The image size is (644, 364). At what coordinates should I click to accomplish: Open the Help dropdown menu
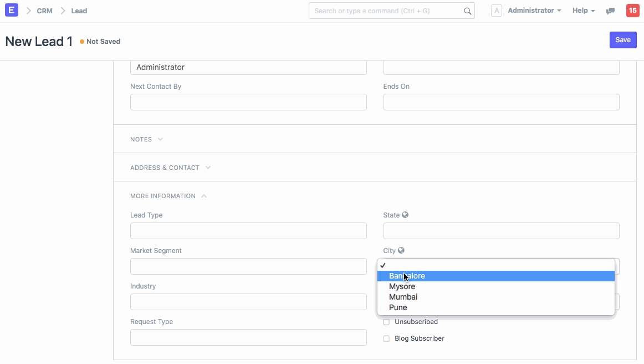[x=583, y=11]
